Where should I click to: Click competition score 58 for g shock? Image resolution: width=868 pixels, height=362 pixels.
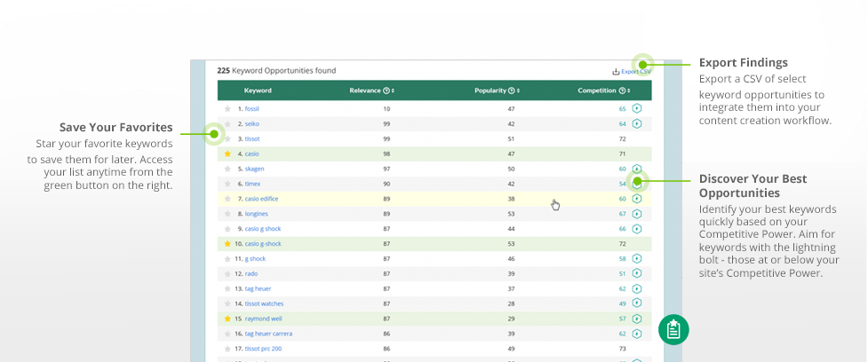(x=622, y=259)
